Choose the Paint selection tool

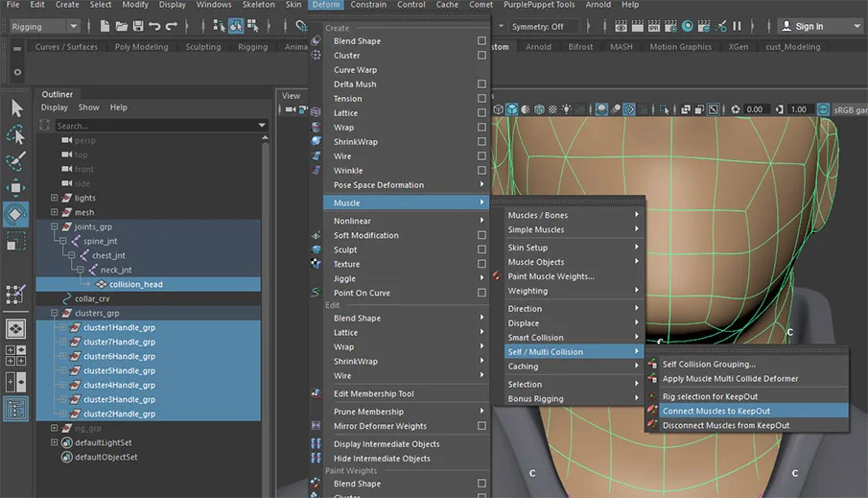tap(16, 160)
